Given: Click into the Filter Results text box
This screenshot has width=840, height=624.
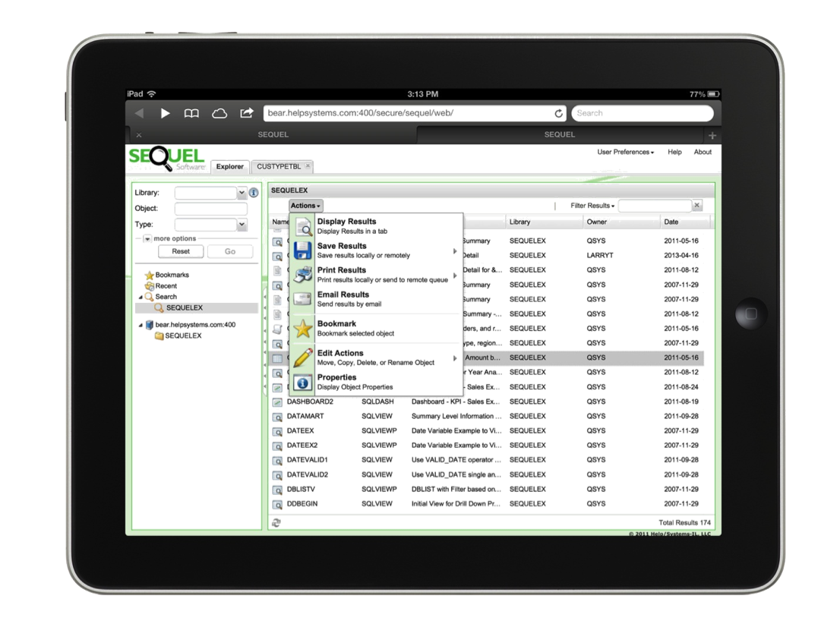Looking at the screenshot, I should coord(655,205).
